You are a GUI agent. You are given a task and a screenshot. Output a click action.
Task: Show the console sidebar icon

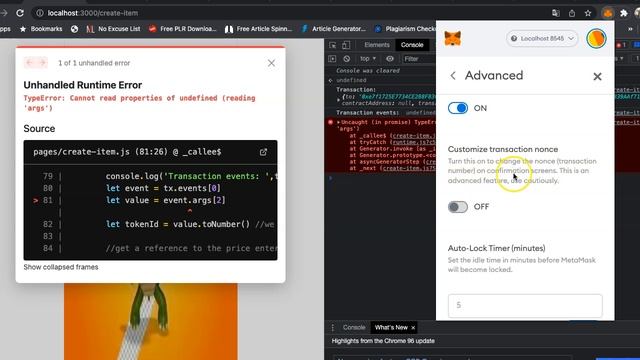(x=332, y=59)
